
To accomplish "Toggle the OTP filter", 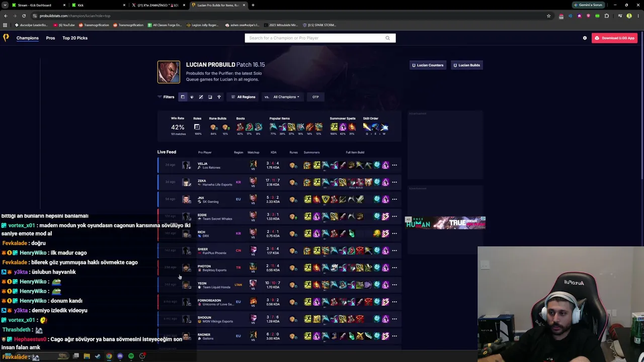I will click(315, 97).
